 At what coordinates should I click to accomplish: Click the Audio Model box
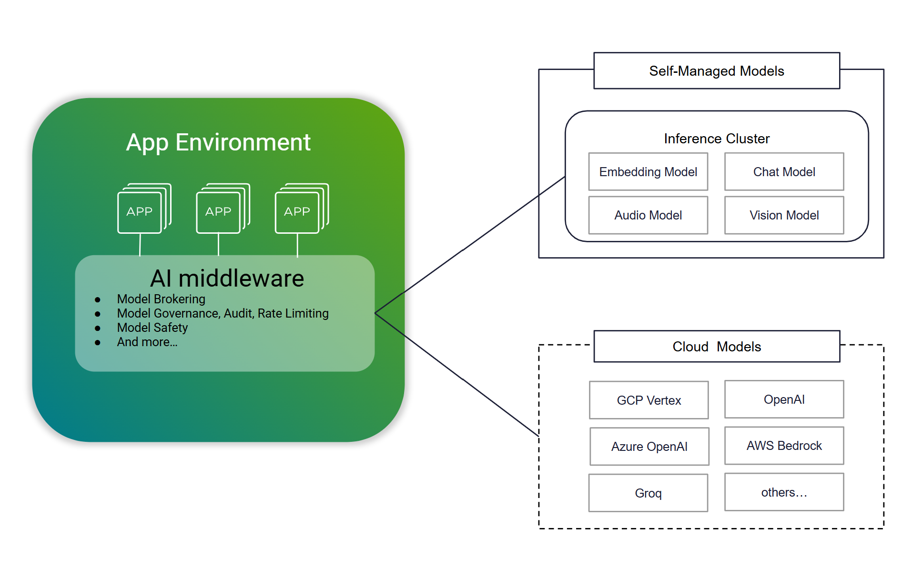pyautogui.click(x=648, y=215)
